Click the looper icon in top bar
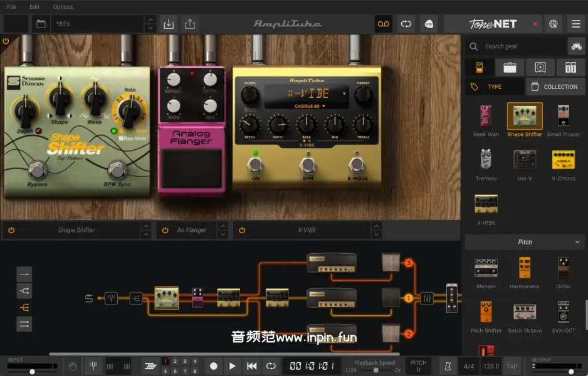The image size is (588, 376). tap(406, 24)
